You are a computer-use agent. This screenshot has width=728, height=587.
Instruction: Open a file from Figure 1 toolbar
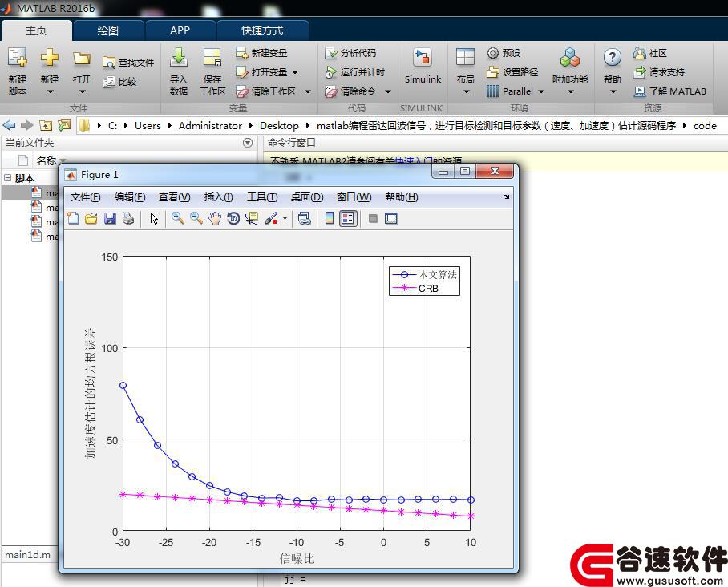91,218
